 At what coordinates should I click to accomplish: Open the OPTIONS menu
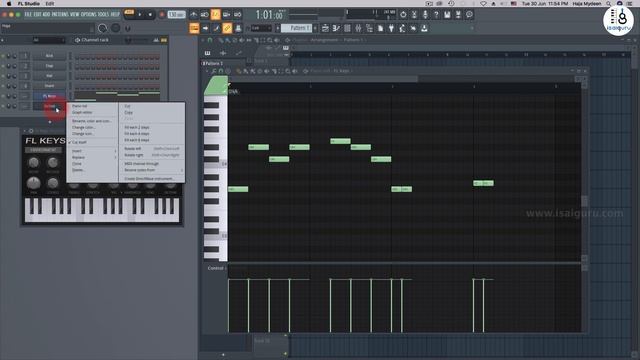point(89,14)
